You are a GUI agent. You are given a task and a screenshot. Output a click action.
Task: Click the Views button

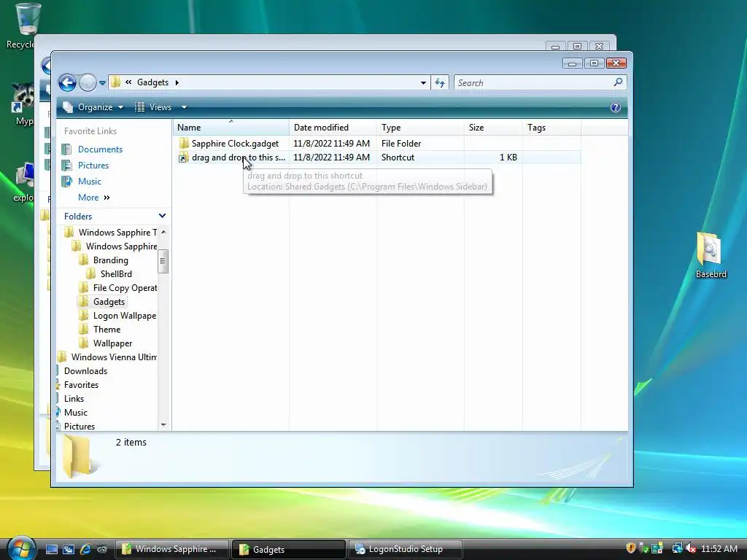[153, 107]
